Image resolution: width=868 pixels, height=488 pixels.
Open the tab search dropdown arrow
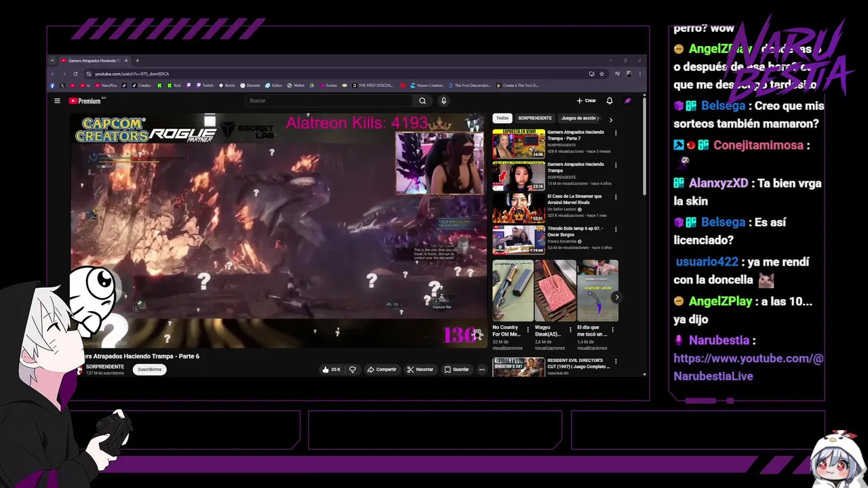click(52, 60)
